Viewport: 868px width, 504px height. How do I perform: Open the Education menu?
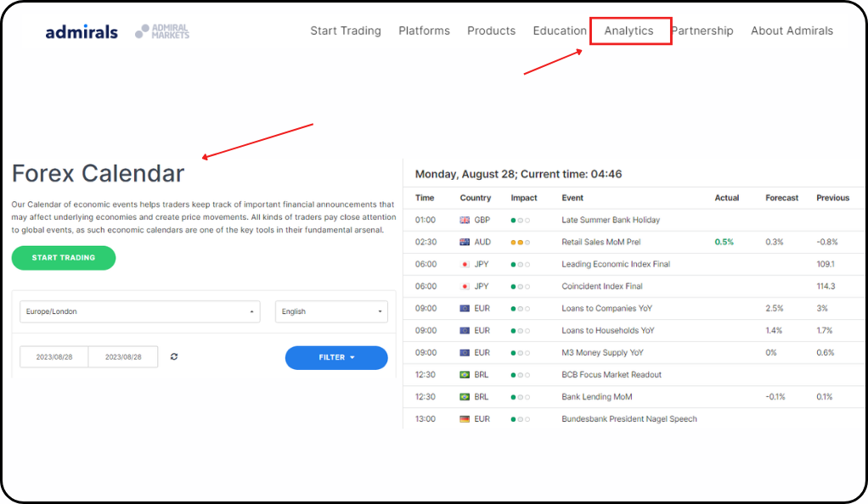click(560, 31)
